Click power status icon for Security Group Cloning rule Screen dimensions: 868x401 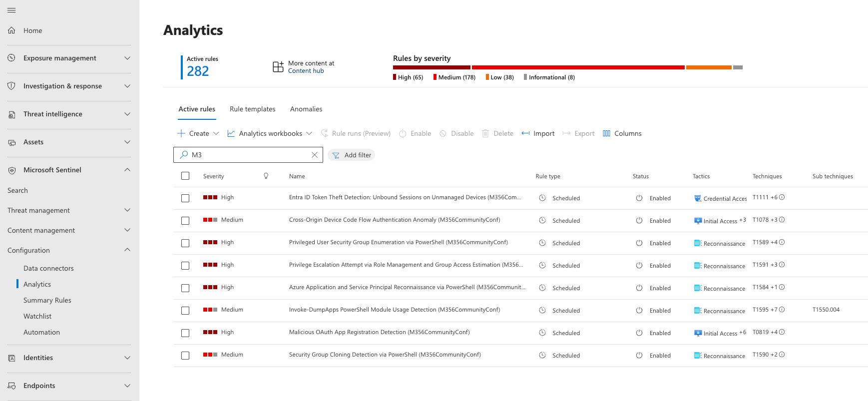click(639, 356)
